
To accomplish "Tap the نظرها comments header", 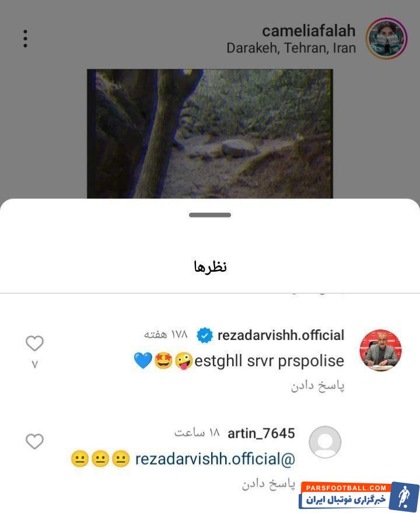I will click(210, 266).
